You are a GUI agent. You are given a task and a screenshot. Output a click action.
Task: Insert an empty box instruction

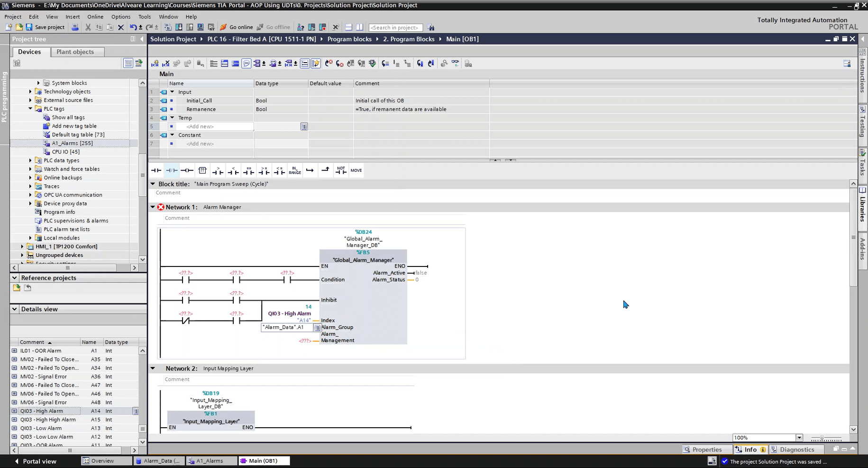click(x=202, y=170)
